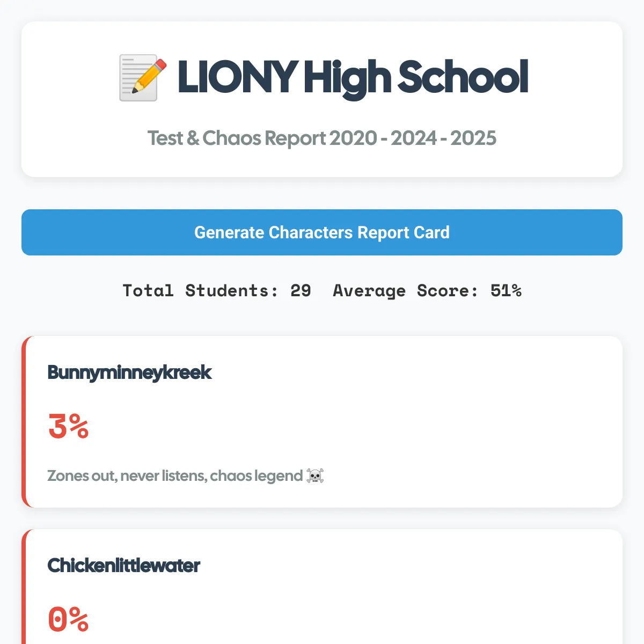Click Chickenlittlewater's 0% score
The height and width of the screenshot is (644, 644).
pos(68,620)
